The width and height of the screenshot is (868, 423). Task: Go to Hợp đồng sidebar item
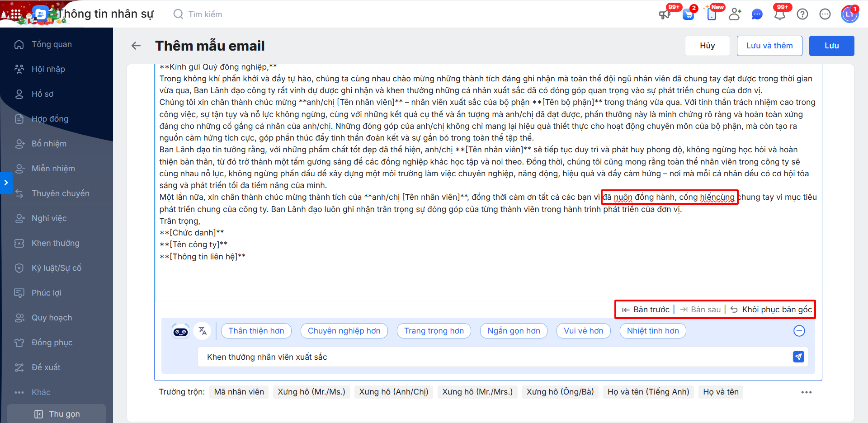coord(50,119)
